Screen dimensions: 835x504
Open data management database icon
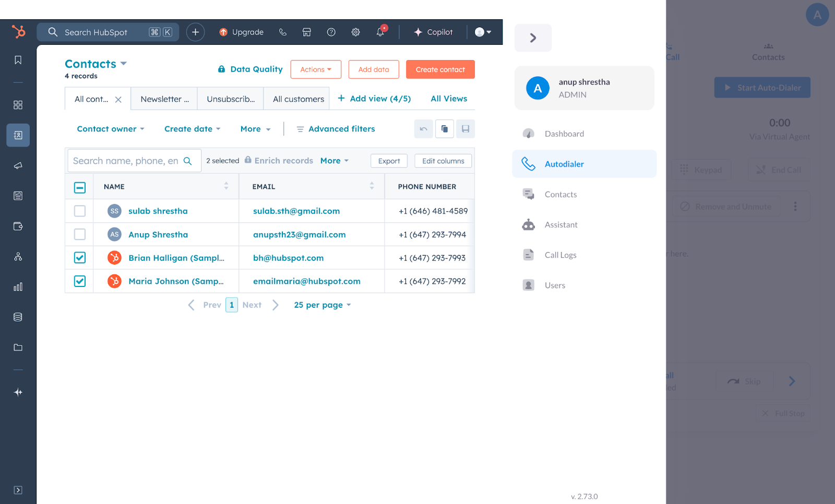point(18,317)
